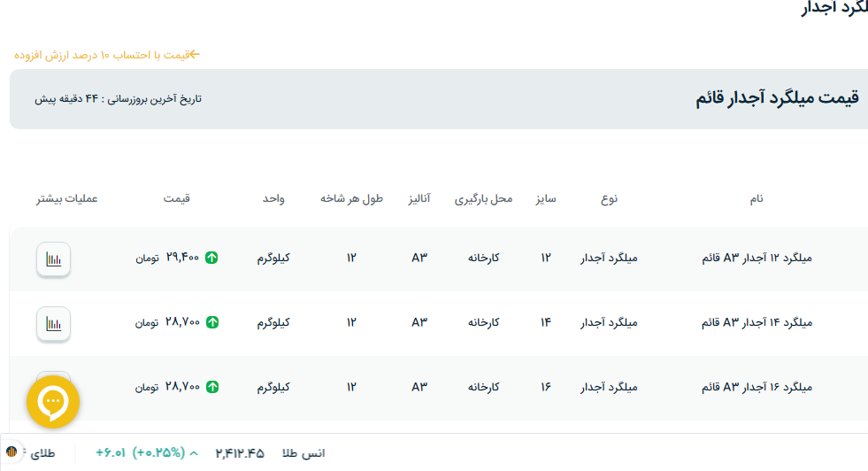Click the انس طلا ticker label
Image resolution: width=868 pixels, height=471 pixels.
point(303,453)
